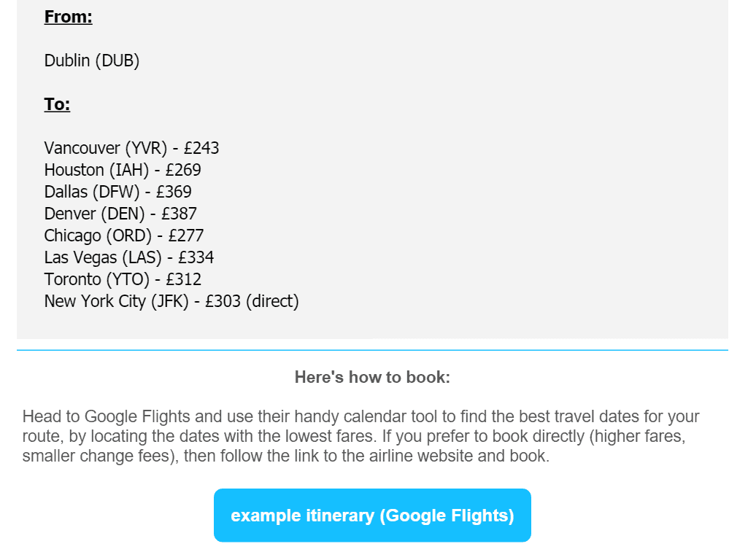Click the 'smaller change fees' phrase
Screen dimensions: 748x560
pyautogui.click(x=96, y=456)
